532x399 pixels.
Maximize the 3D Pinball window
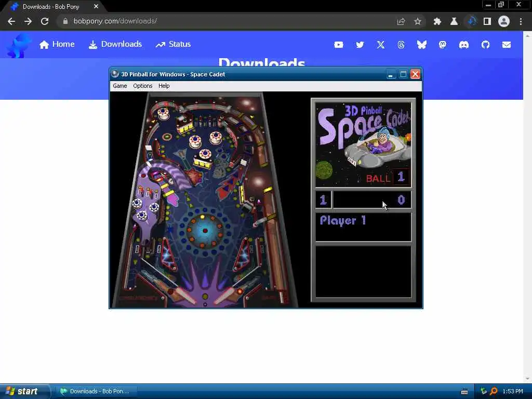[x=403, y=74]
